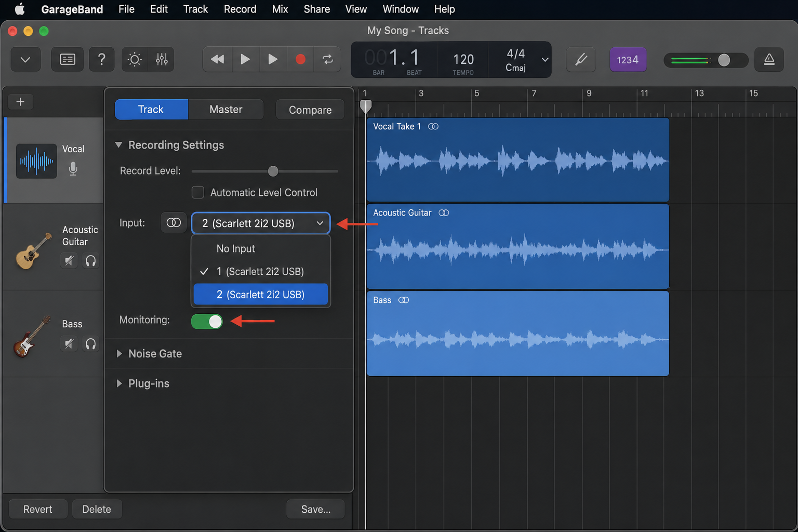Open the File menu
Viewport: 798px width, 532px height.
click(126, 9)
